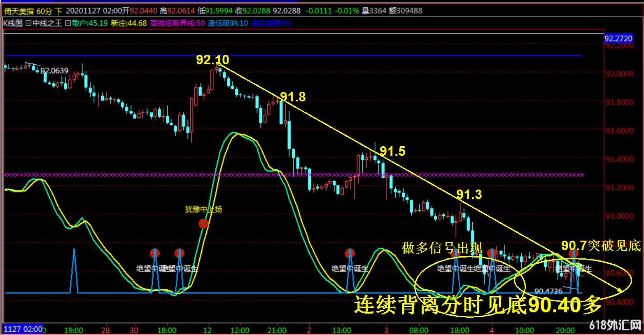Click the red signal marker below 90.7突破见底

[573, 253]
